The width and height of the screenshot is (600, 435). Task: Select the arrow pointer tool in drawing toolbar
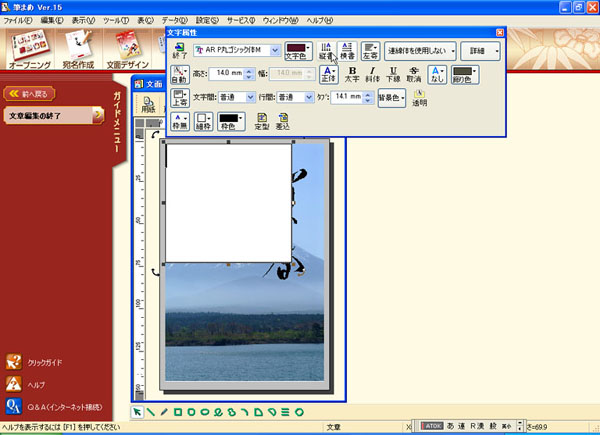coord(138,411)
